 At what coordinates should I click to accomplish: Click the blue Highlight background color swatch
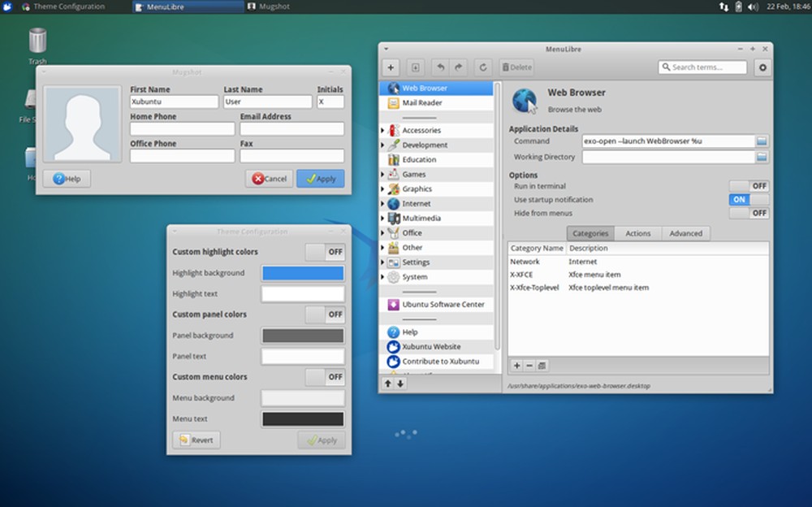[x=302, y=273]
